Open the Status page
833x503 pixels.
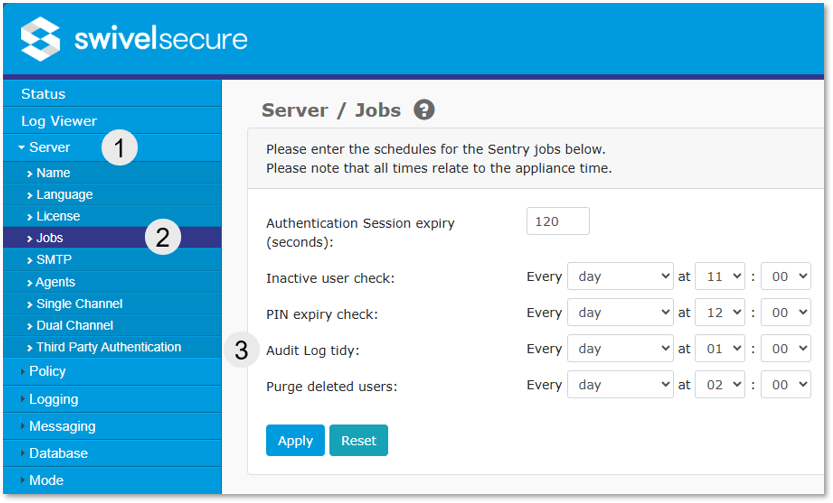[43, 94]
